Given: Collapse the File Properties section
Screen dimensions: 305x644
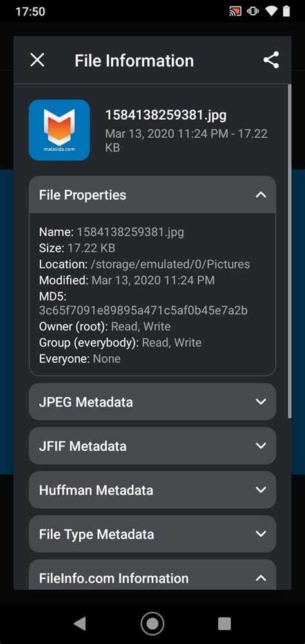Looking at the screenshot, I should 152,194.
